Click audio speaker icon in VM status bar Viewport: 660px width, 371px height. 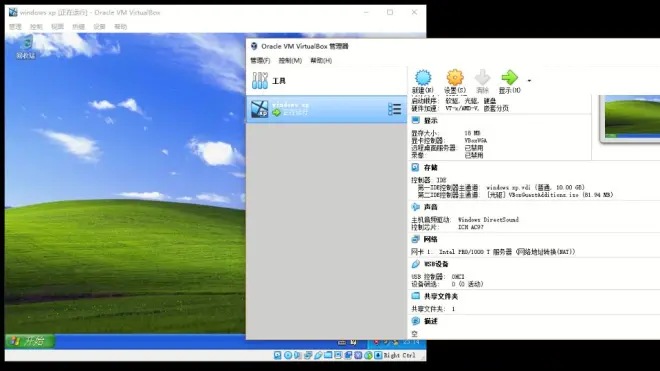coord(298,355)
